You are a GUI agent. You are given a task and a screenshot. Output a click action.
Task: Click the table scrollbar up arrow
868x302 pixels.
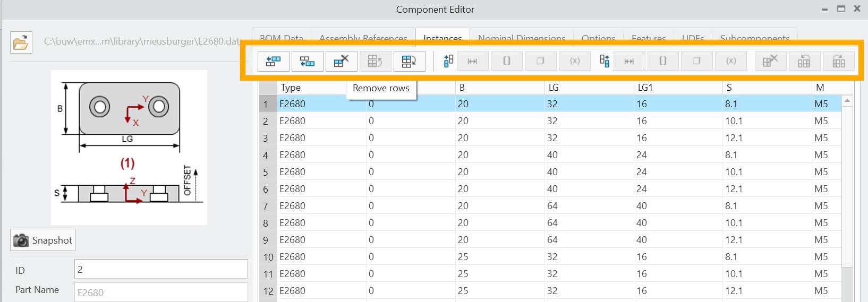[847, 100]
